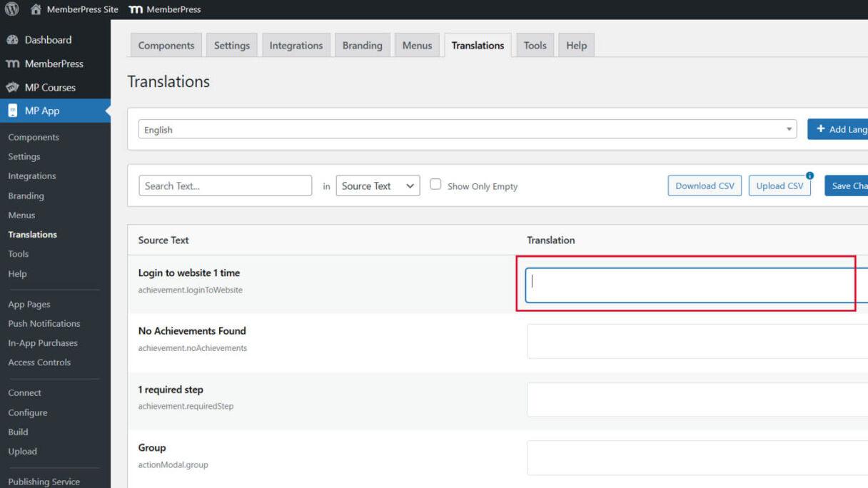The width and height of the screenshot is (868, 488).
Task: Switch to the Branding tab
Action: [362, 45]
